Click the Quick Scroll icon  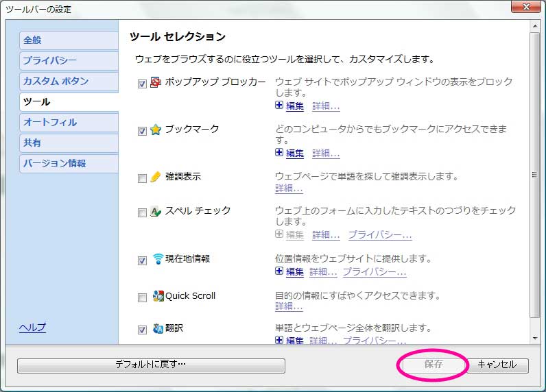158,297
